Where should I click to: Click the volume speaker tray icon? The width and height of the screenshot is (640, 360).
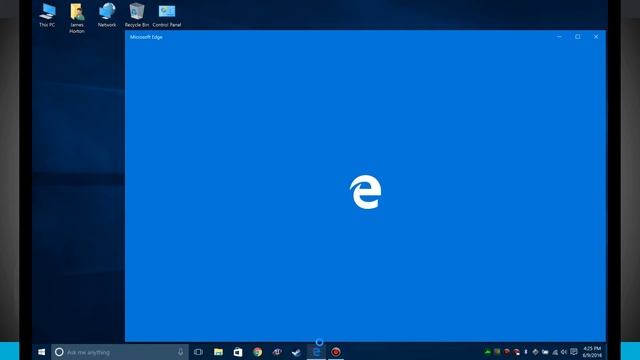(x=564, y=352)
